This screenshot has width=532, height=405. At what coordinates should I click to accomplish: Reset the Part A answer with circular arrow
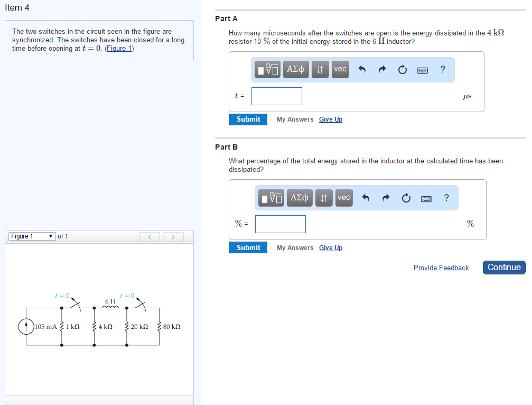point(403,70)
